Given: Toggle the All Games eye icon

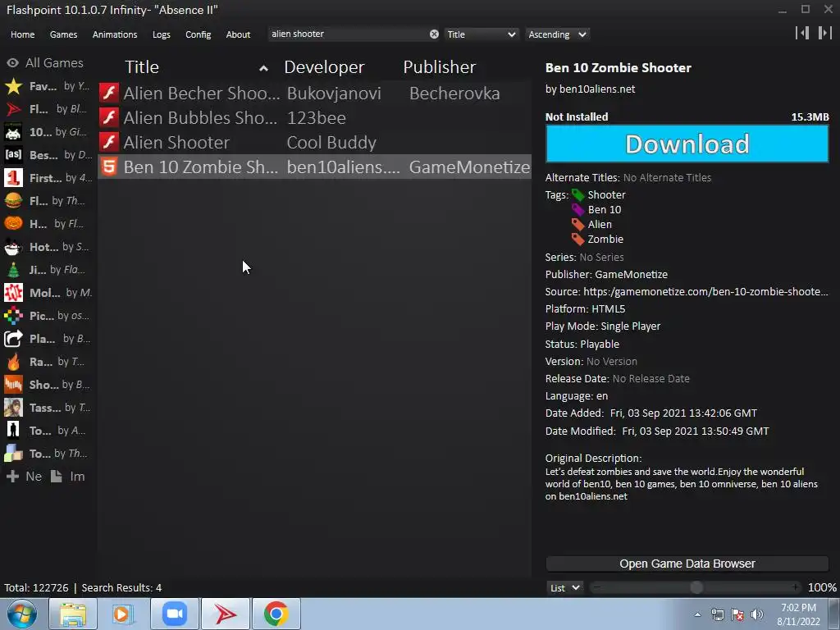Looking at the screenshot, I should (x=13, y=63).
